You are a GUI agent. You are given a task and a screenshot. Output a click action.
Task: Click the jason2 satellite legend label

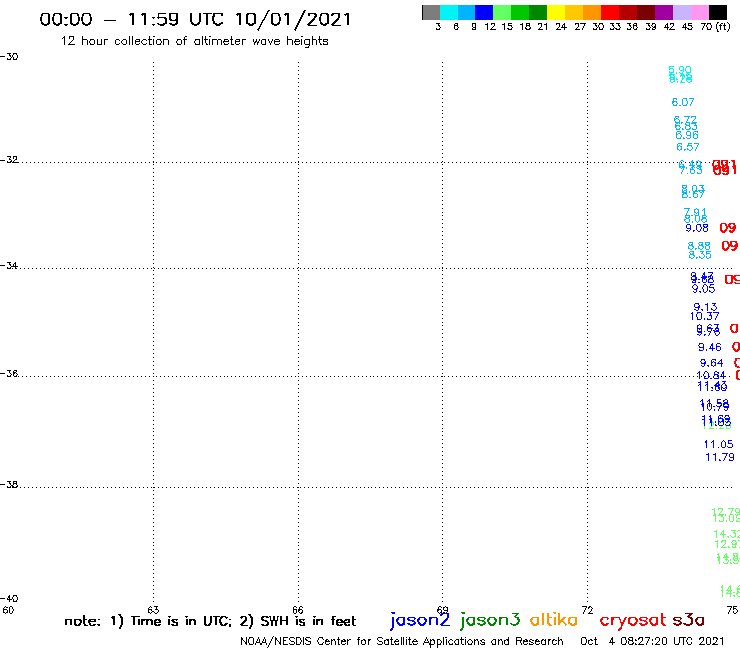(420, 621)
